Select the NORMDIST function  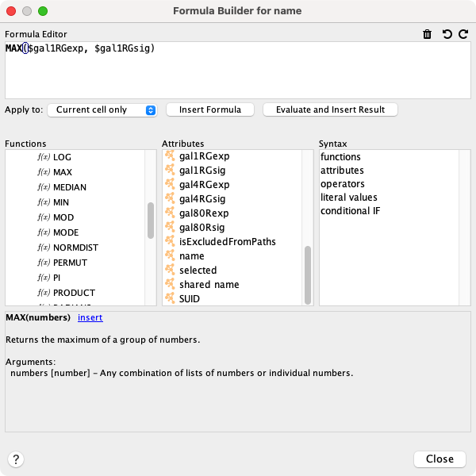[75, 248]
